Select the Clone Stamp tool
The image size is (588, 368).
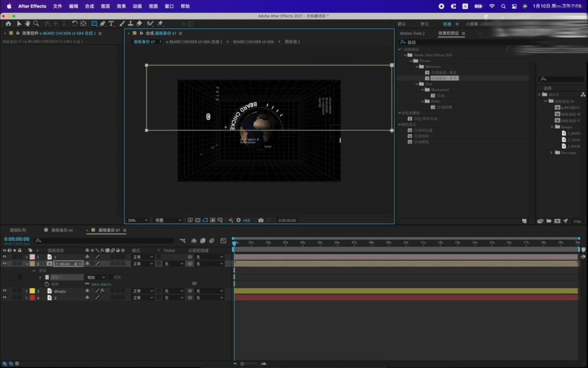point(130,24)
